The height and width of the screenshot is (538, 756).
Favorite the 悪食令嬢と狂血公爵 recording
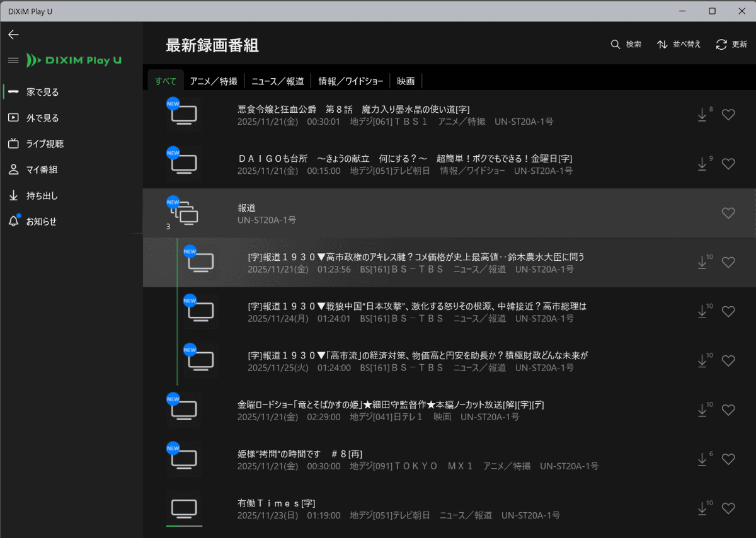728,115
